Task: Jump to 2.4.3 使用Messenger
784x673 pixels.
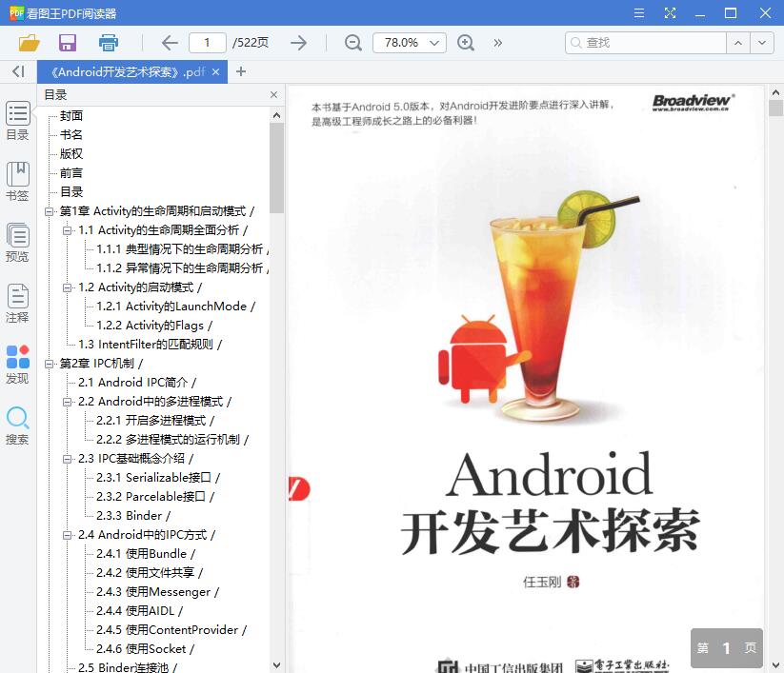Action: 157,592
